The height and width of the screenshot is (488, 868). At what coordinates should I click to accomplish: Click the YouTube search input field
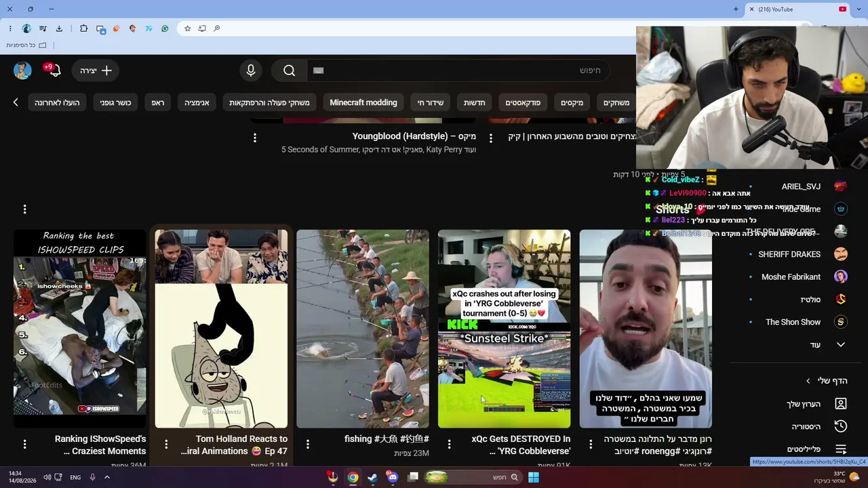458,70
